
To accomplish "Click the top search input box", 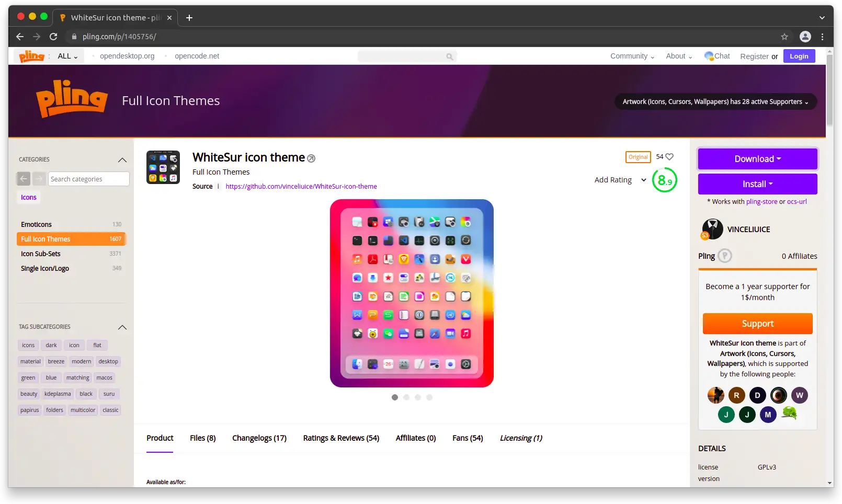I will [x=407, y=56].
